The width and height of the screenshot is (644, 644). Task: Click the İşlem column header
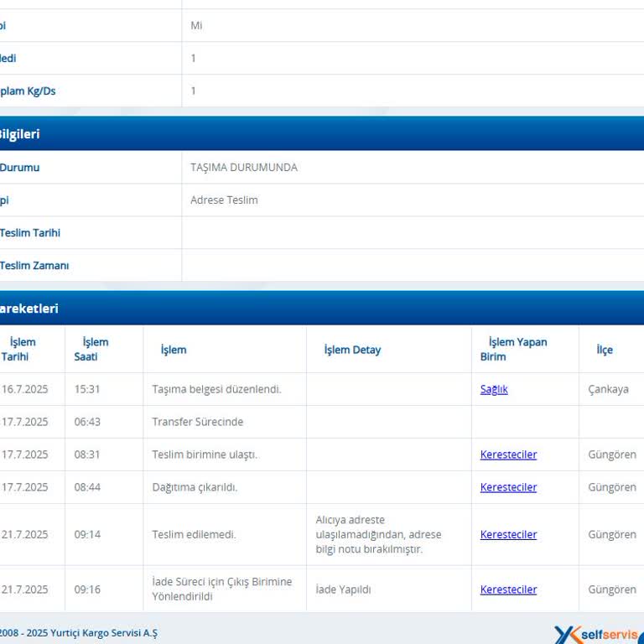pos(174,350)
